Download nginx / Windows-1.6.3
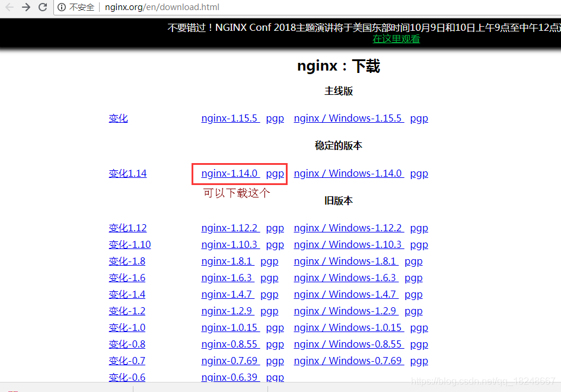Viewport: 561px width, 392px height. (x=346, y=278)
